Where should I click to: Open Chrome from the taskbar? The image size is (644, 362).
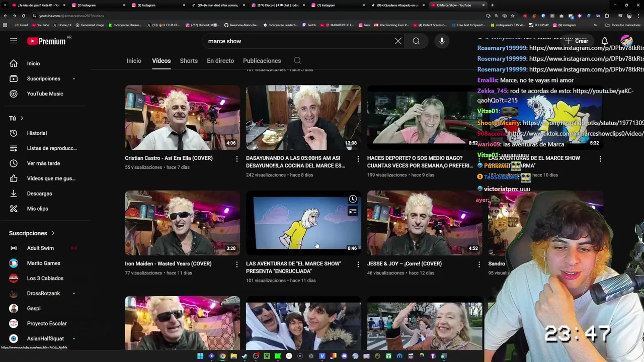coord(222,356)
